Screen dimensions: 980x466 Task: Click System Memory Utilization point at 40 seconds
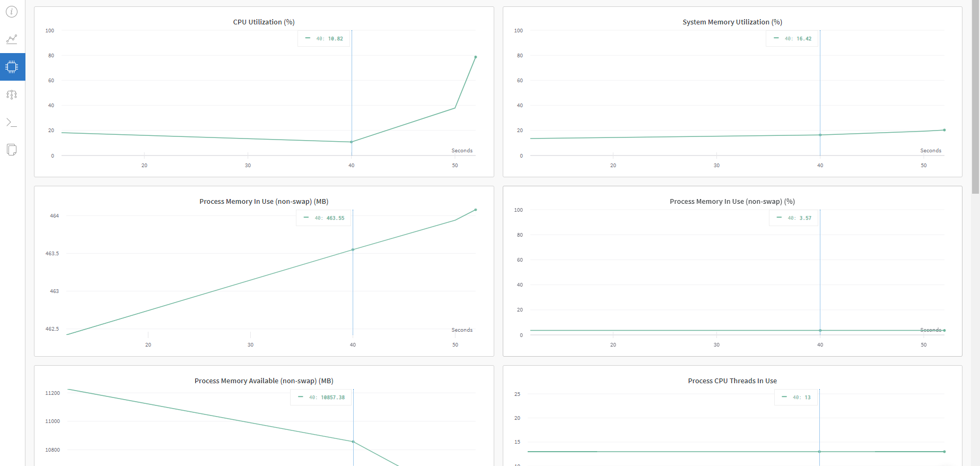pyautogui.click(x=820, y=135)
